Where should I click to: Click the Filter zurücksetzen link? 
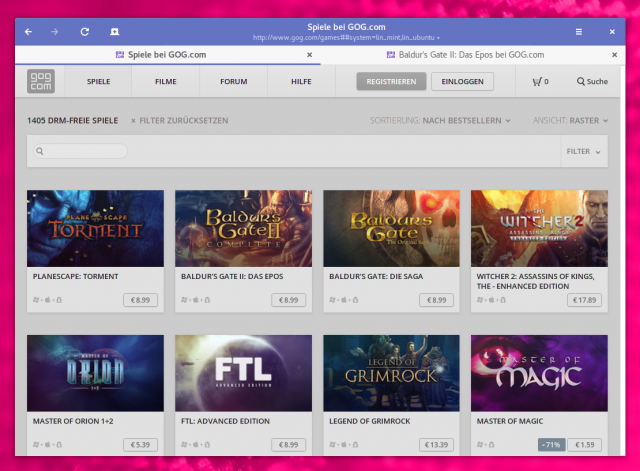coord(184,120)
